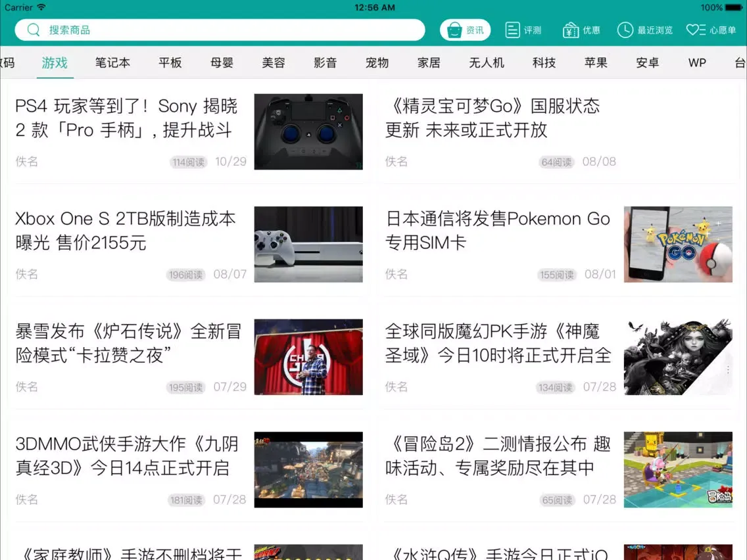Click the 134阅读 read count badge
This screenshot has height=560, width=747.
556,387
